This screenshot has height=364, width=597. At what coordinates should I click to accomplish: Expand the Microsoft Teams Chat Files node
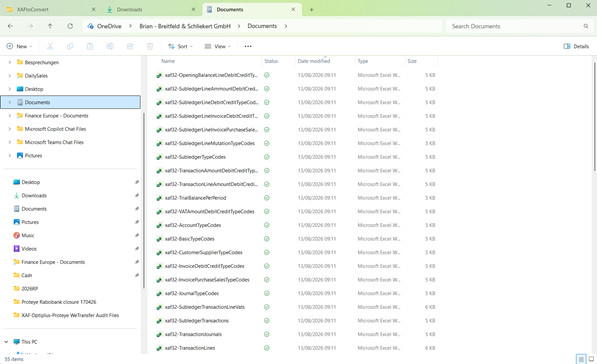coord(10,142)
